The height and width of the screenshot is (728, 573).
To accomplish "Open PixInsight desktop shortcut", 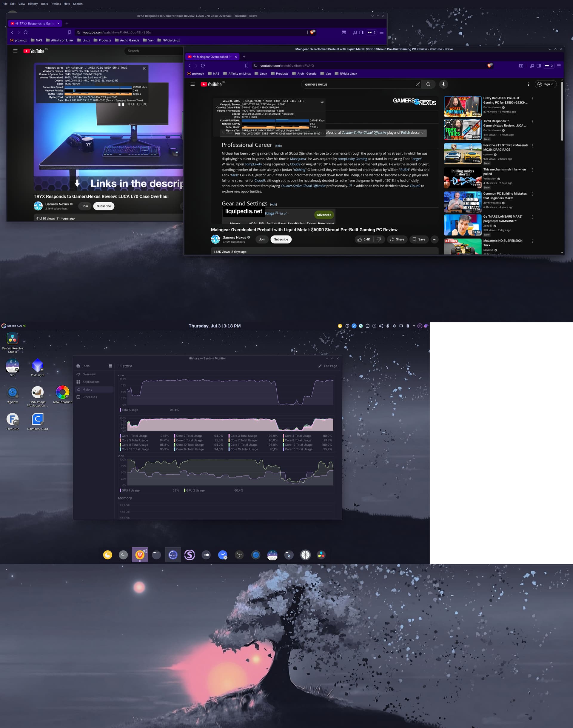I will click(38, 367).
